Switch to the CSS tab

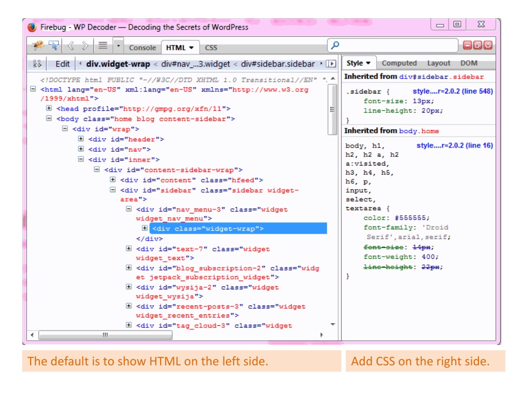pyautogui.click(x=211, y=48)
